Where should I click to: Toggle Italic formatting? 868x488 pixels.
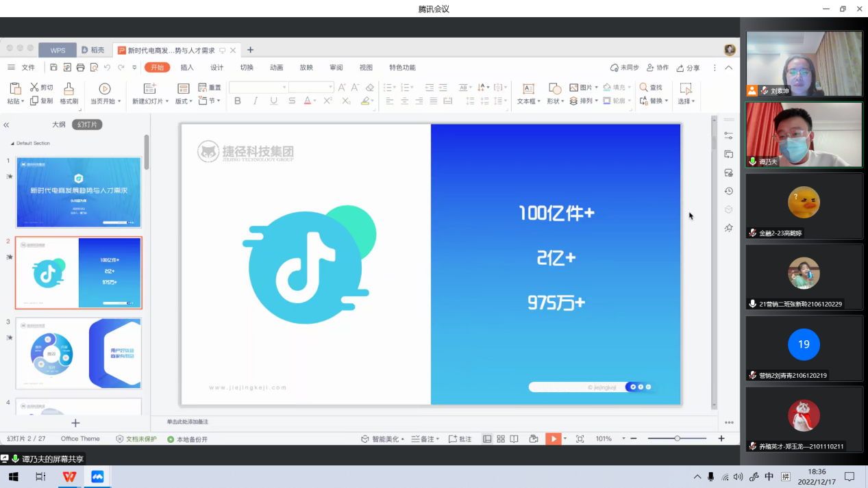pyautogui.click(x=256, y=101)
